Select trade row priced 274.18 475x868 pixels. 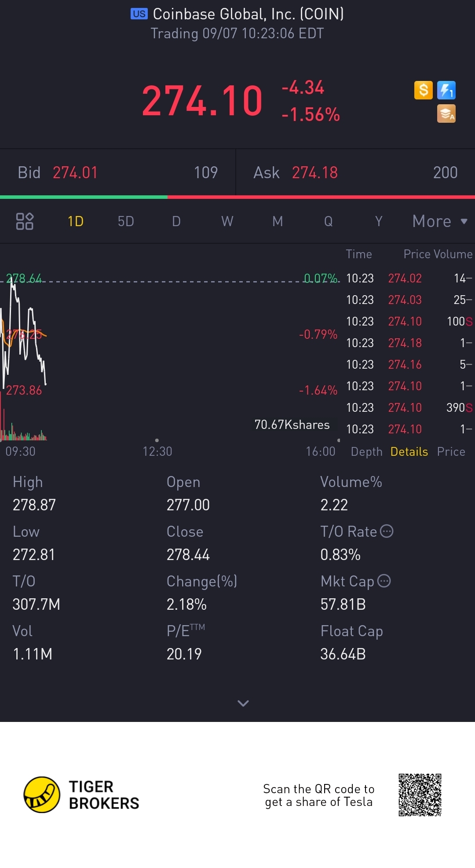409,343
